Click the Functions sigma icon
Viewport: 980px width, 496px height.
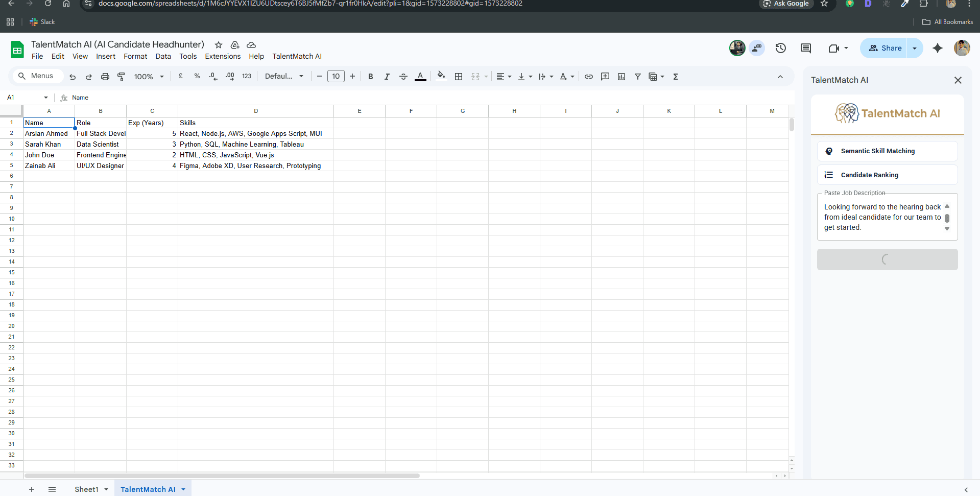[676, 77]
